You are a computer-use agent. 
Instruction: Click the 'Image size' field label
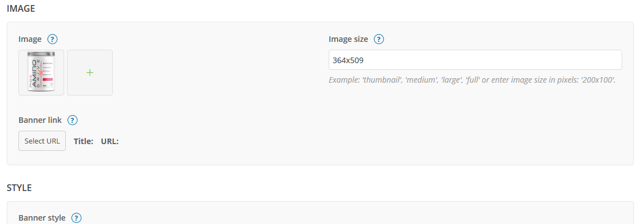point(348,39)
